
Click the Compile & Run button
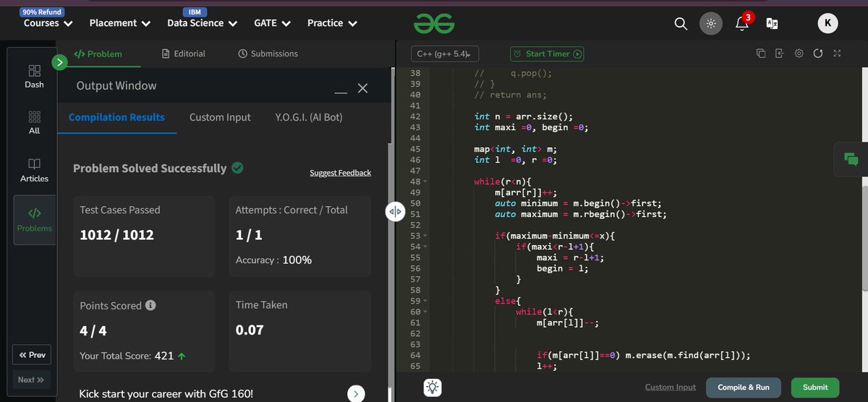[x=743, y=388]
